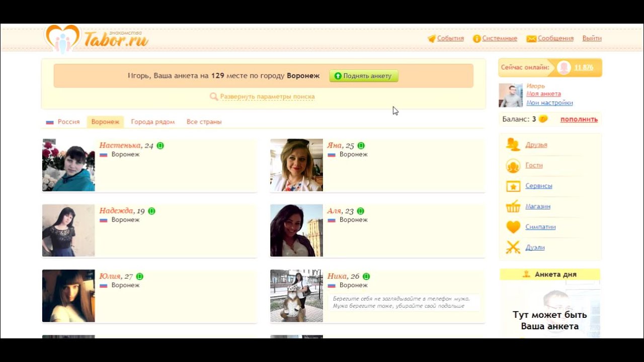Viewport: 644px width, 362px height.
Task: Click the Выйти logout link
Action: pos(592,38)
